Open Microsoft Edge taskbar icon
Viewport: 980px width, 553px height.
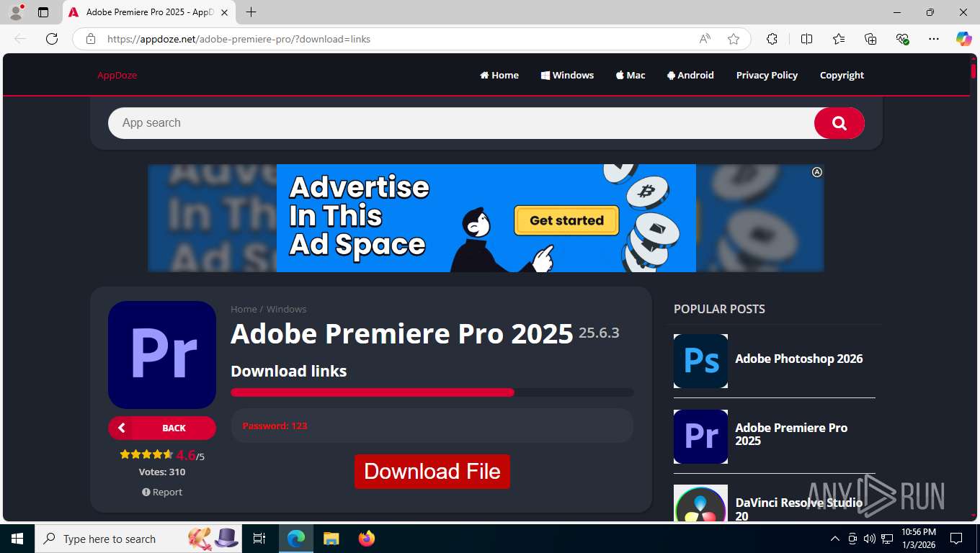(x=295, y=539)
